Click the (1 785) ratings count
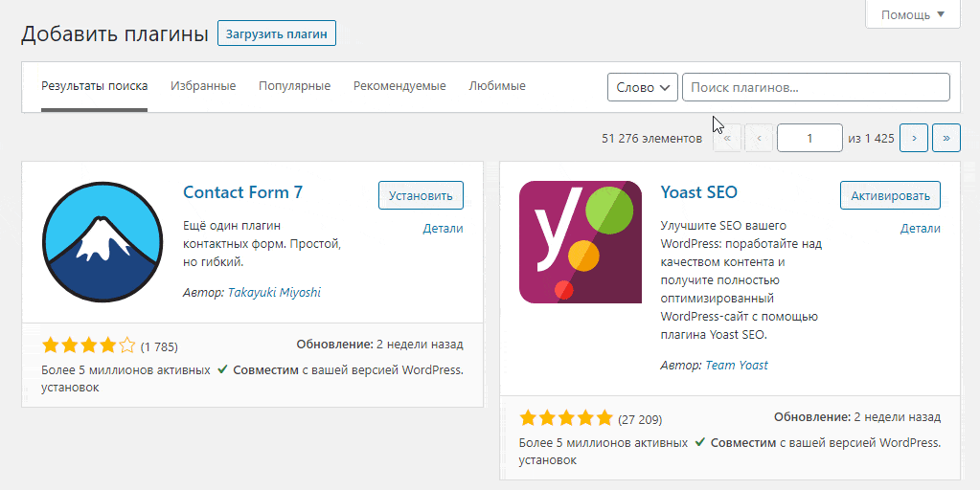The width and height of the screenshot is (980, 490). (x=159, y=346)
